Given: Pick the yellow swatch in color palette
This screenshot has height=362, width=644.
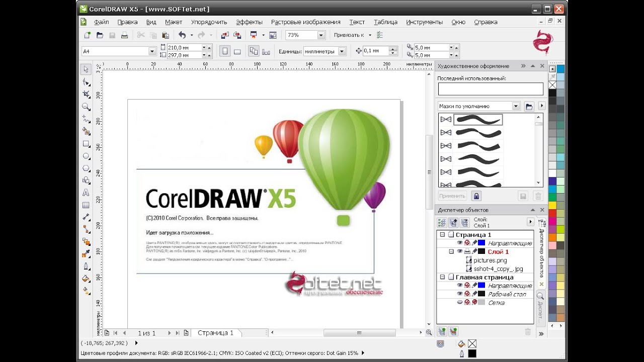Looking at the screenshot, I should 552,205.
